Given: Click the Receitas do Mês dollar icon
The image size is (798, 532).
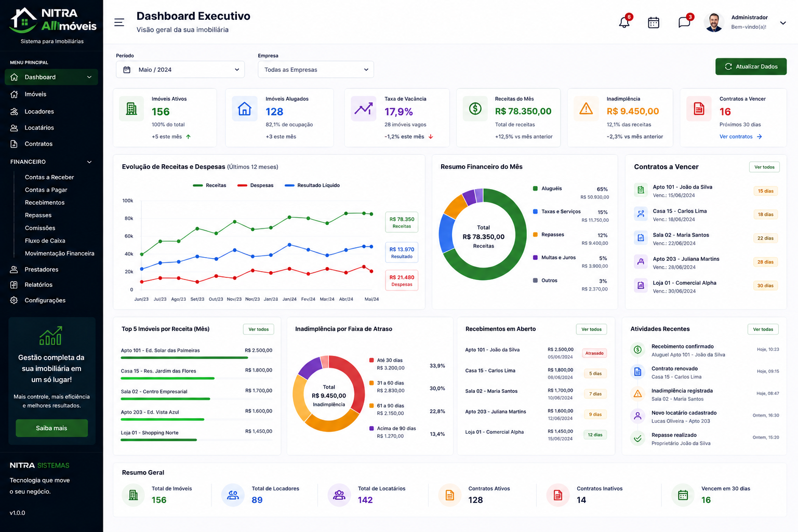Looking at the screenshot, I should (475, 109).
